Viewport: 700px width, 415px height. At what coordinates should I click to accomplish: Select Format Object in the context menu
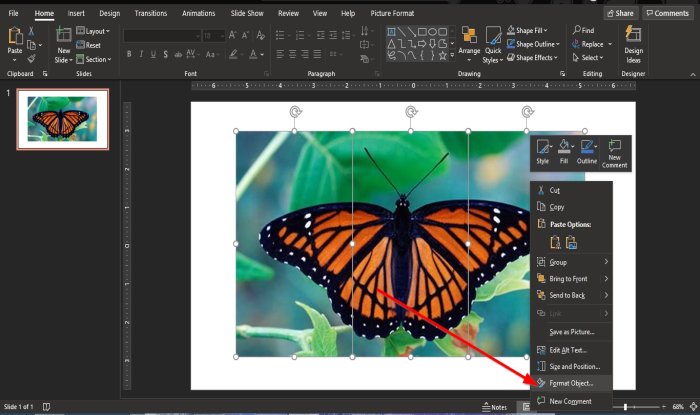[x=570, y=383]
